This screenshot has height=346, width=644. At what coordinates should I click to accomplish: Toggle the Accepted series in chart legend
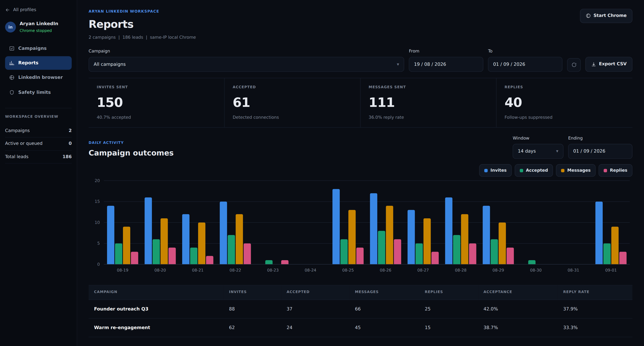click(534, 170)
